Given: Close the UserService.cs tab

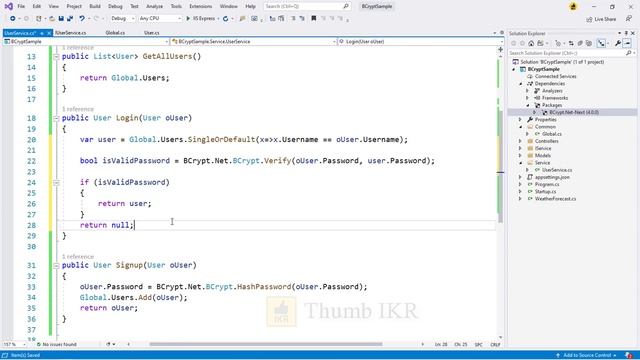Looking at the screenshot, I should pyautogui.click(x=49, y=33).
